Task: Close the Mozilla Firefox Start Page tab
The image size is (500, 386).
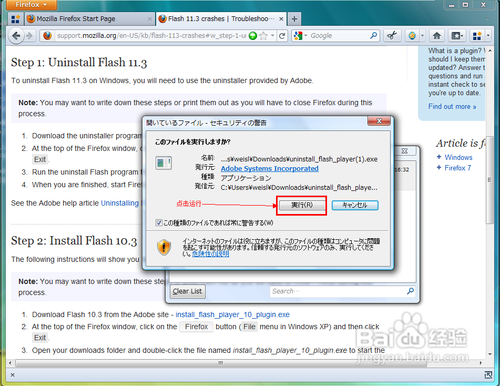Action: pos(150,19)
